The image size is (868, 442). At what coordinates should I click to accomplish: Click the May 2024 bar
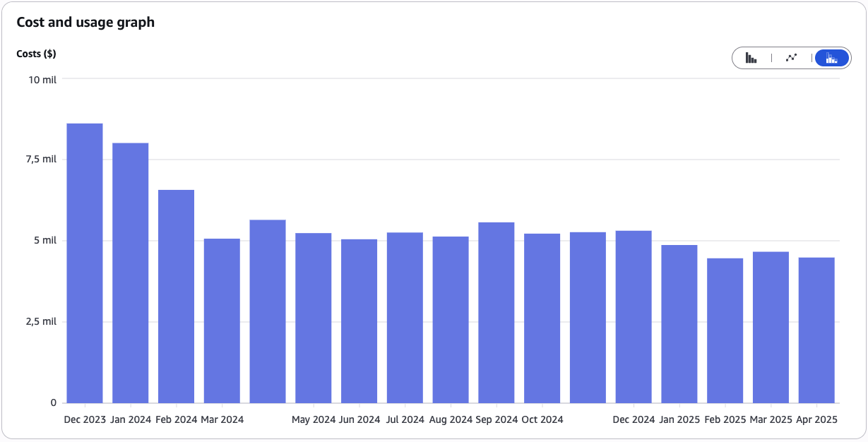(314, 318)
